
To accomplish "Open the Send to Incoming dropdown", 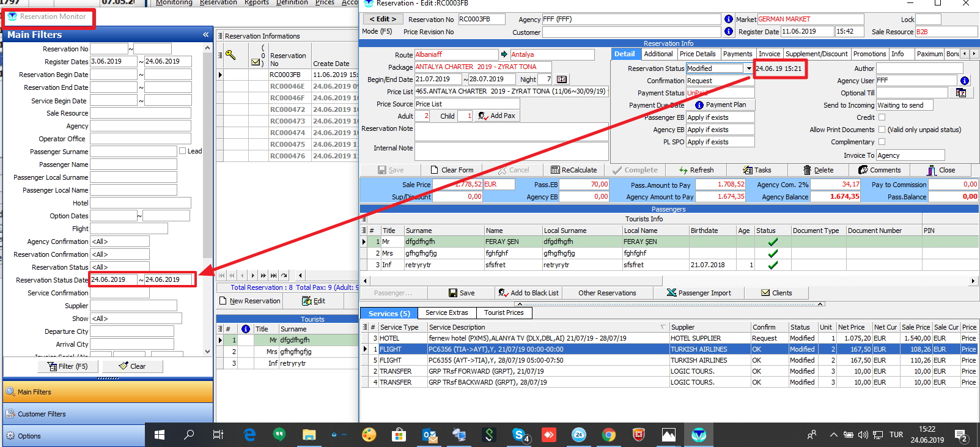I will click(904, 105).
